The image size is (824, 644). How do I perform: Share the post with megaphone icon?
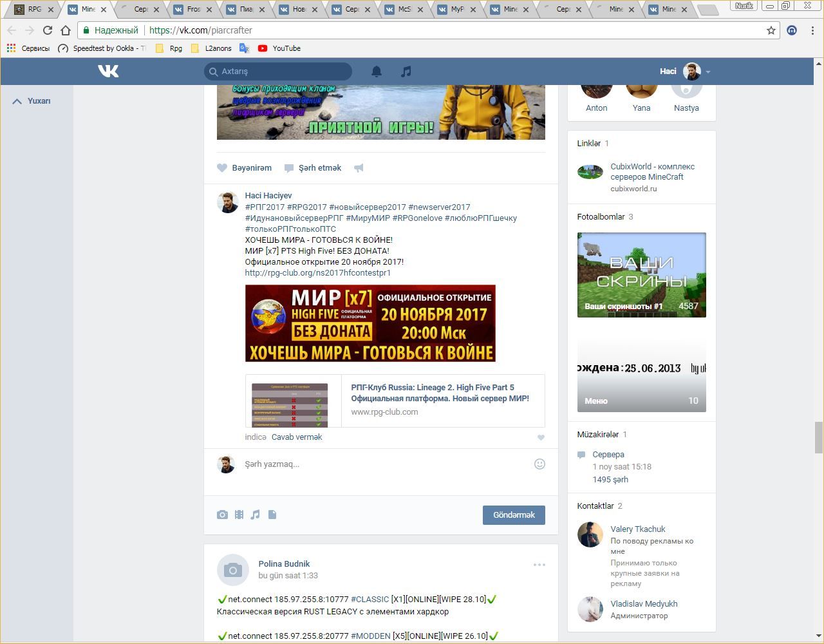click(359, 168)
